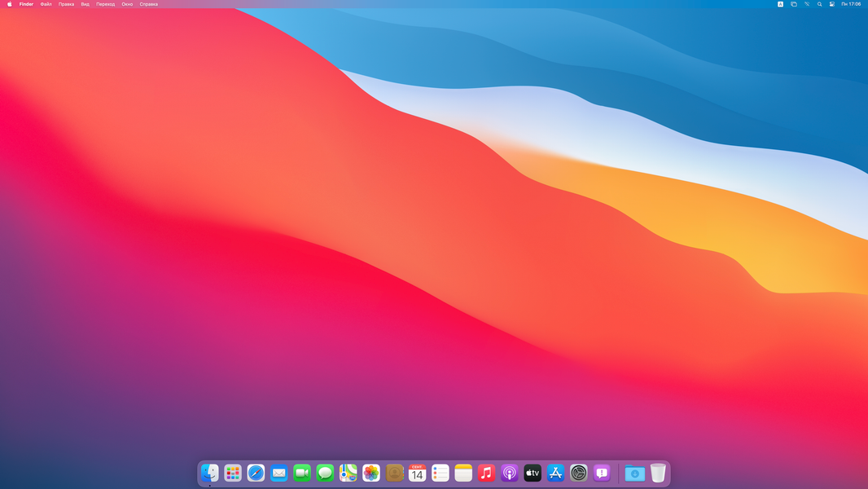Viewport: 868px width, 489px height.
Task: Open Contacts in the Dock
Action: click(x=394, y=473)
